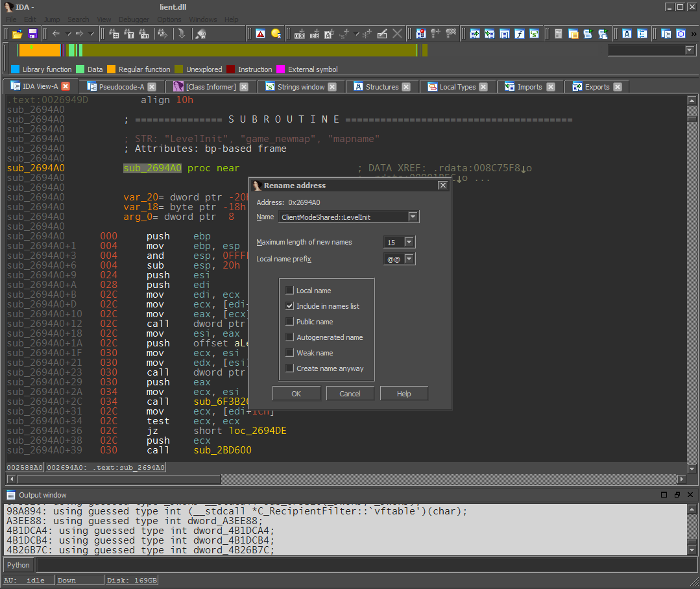Cancel the Rename address dialog
700x589 pixels.
350,394
